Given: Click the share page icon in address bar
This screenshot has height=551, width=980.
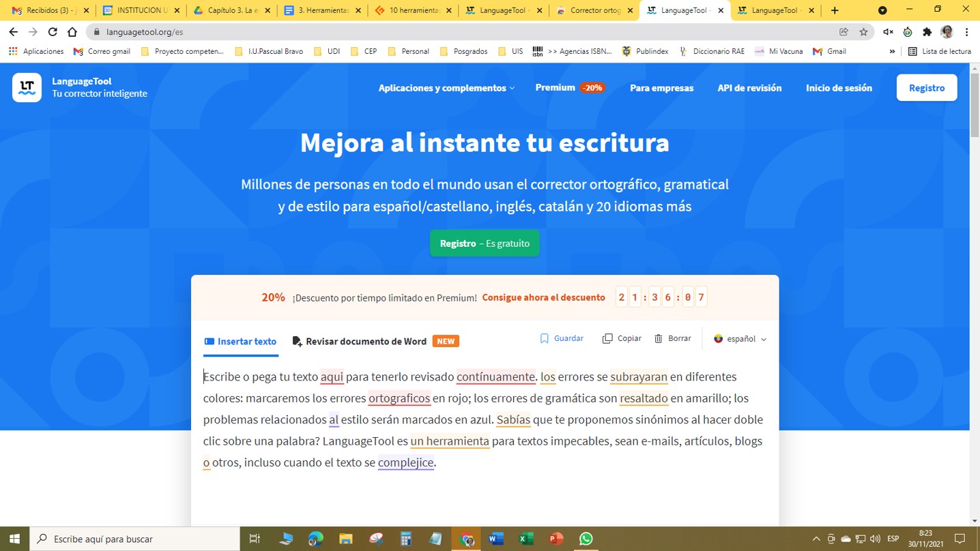Looking at the screenshot, I should [x=844, y=32].
